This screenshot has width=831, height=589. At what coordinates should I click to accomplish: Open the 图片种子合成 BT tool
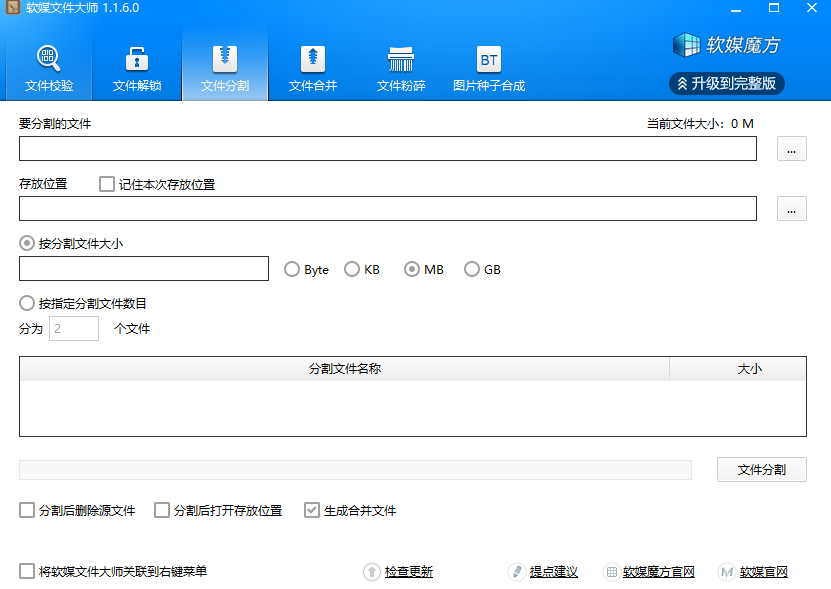point(489,67)
